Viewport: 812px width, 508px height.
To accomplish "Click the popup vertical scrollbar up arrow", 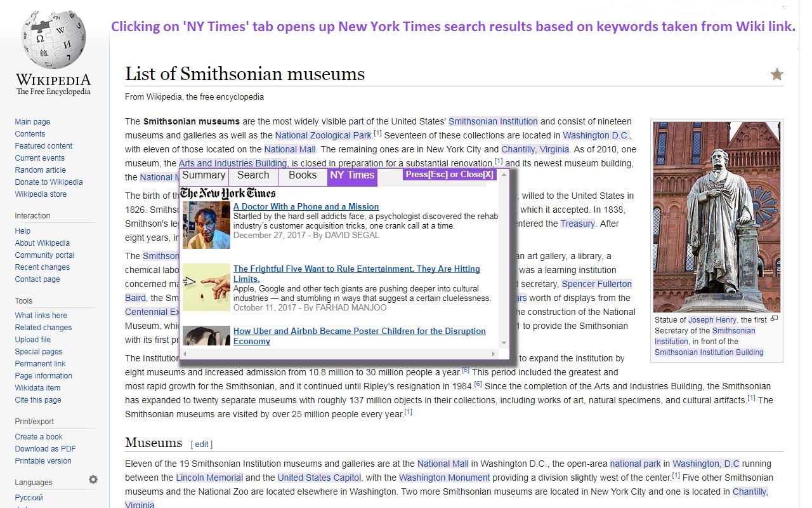I will pyautogui.click(x=504, y=174).
